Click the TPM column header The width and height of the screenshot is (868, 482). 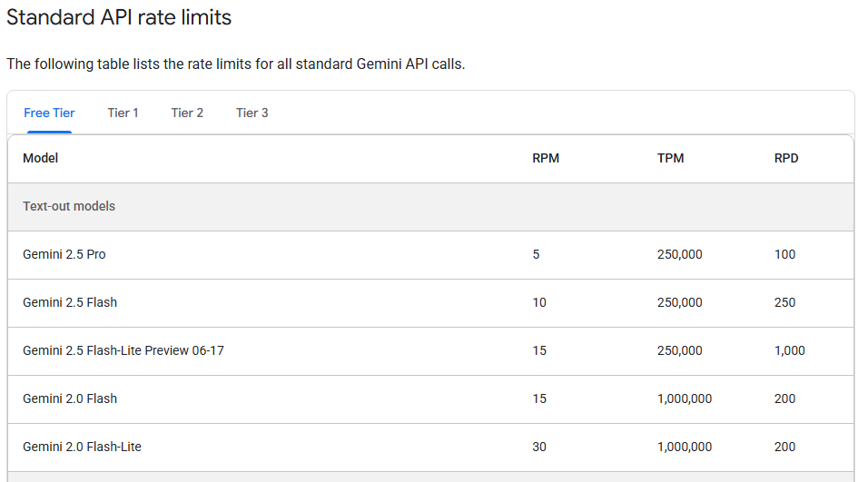(670, 158)
